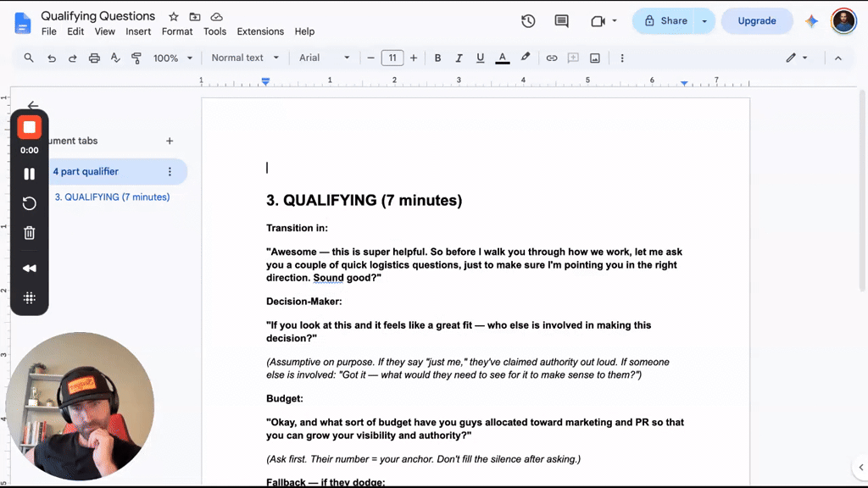Viewport: 868px width, 488px height.
Task: Open version history clock icon
Action: [x=528, y=21]
